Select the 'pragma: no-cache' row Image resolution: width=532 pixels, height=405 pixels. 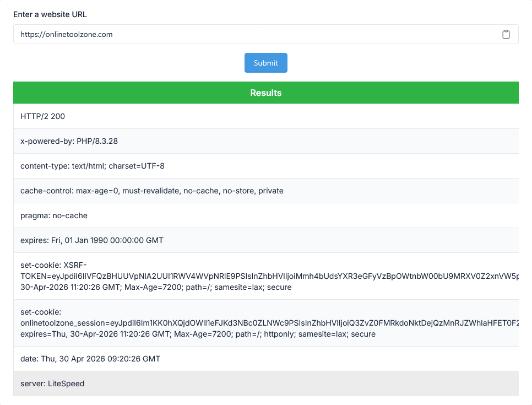(x=265, y=215)
